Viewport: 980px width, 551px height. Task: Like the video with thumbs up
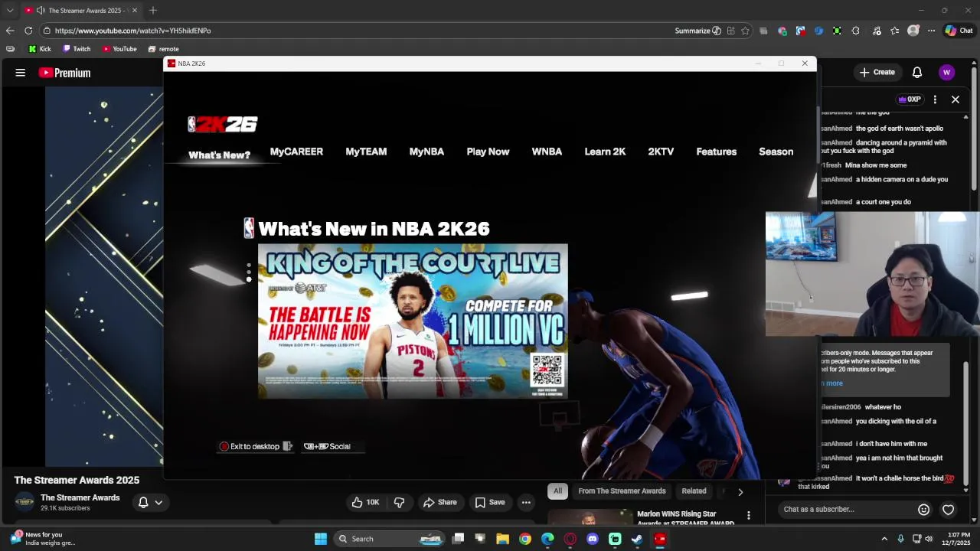365,502
